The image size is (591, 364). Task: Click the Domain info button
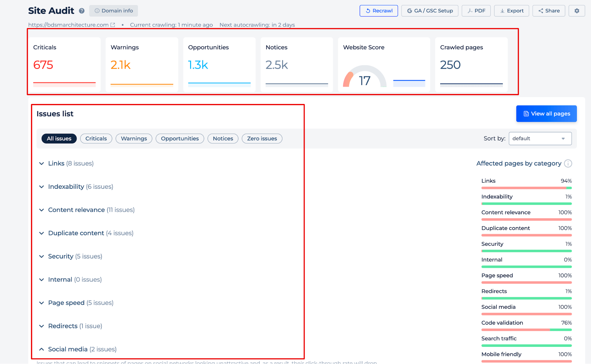click(x=114, y=11)
